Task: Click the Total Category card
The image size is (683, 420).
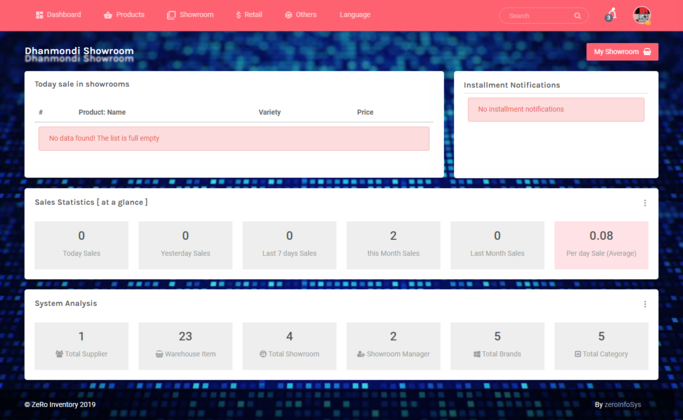Action: pos(601,345)
